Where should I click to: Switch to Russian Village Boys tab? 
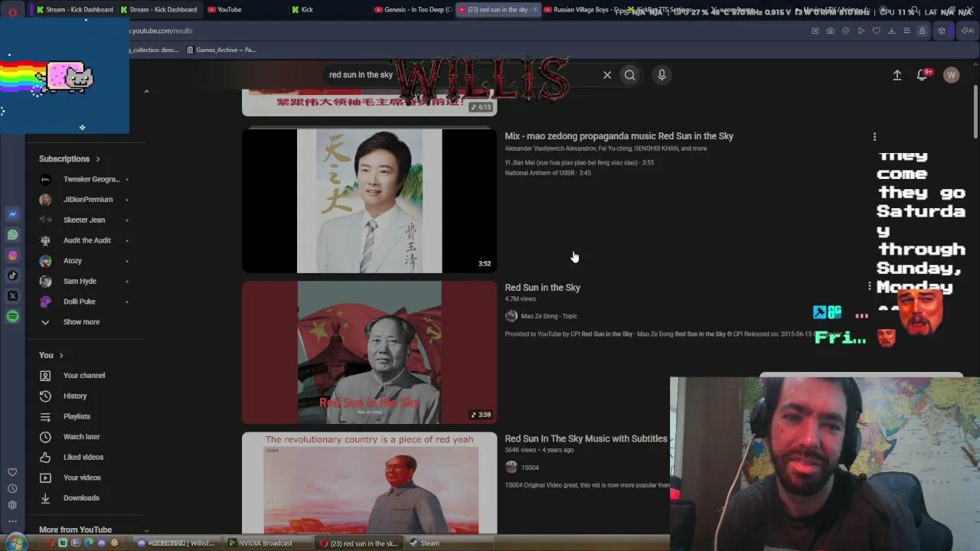tap(582, 9)
